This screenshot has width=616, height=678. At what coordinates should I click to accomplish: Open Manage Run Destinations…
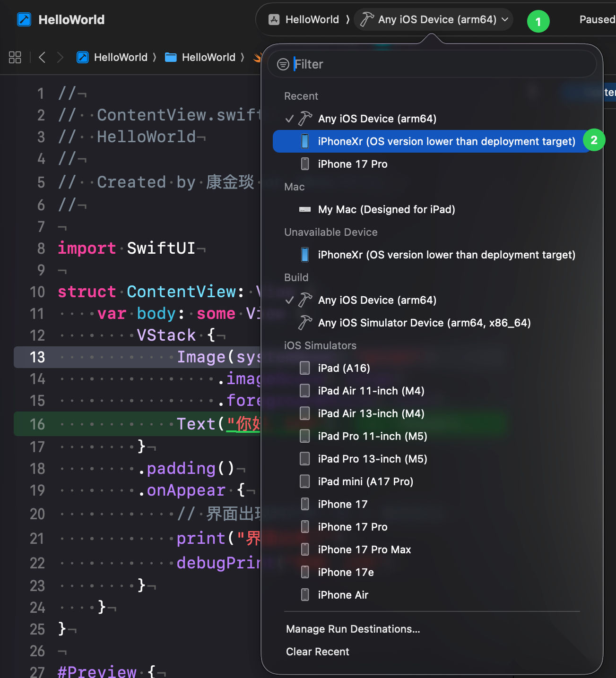[353, 629]
